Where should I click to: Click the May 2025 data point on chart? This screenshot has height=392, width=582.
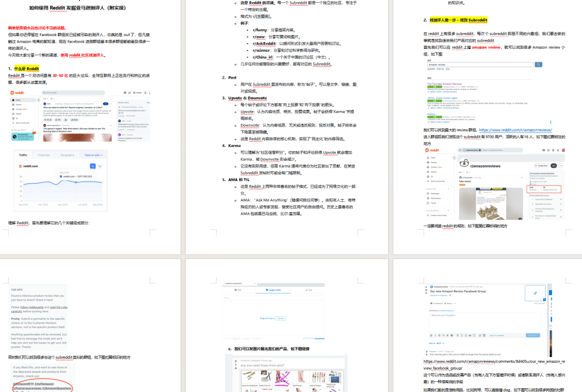click(75, 181)
